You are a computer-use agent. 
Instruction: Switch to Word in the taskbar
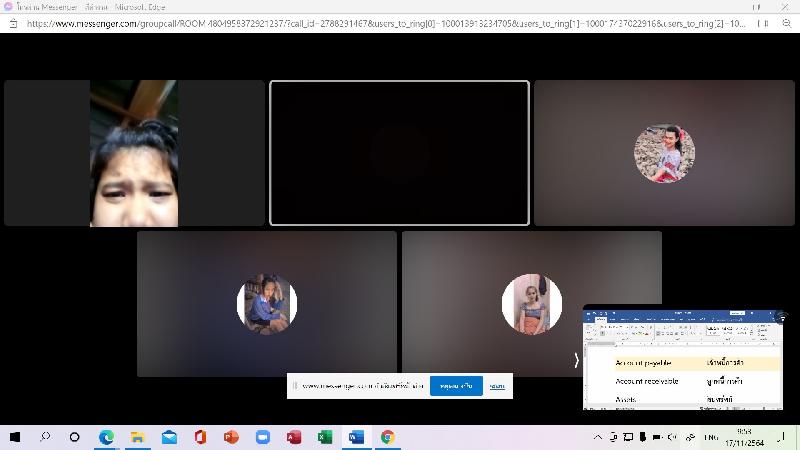356,437
